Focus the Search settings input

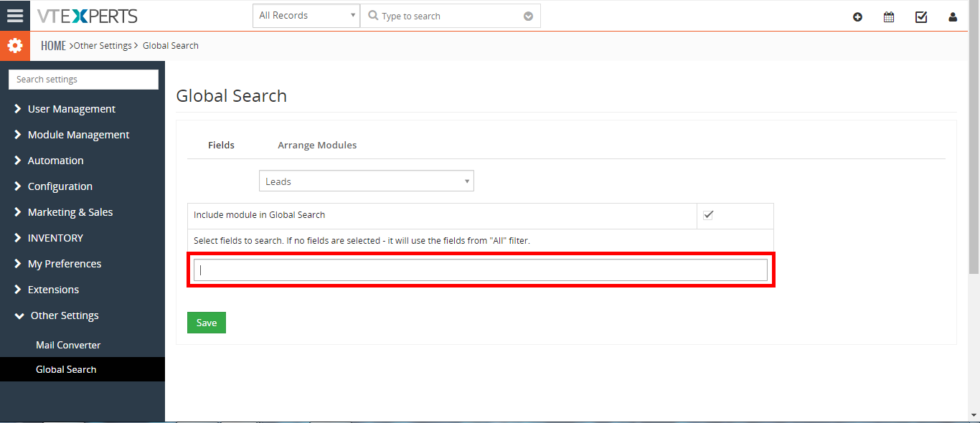pyautogui.click(x=83, y=80)
